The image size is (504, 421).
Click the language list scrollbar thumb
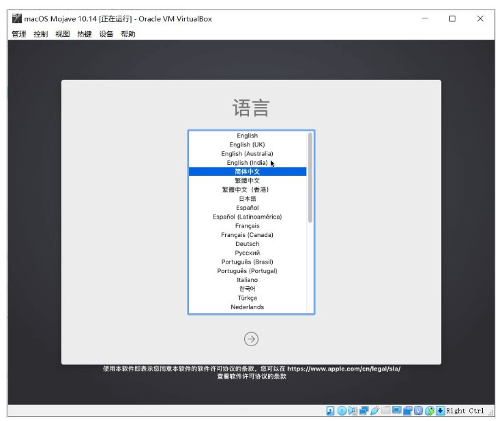(310, 178)
